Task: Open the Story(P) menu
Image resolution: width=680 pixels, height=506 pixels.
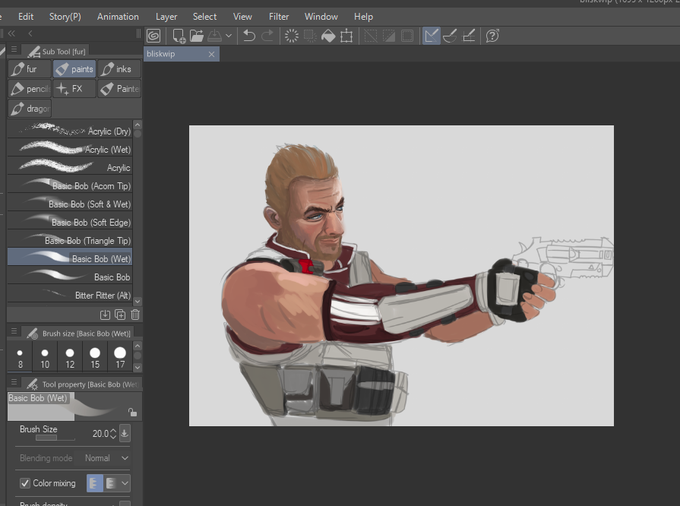Action: (65, 16)
